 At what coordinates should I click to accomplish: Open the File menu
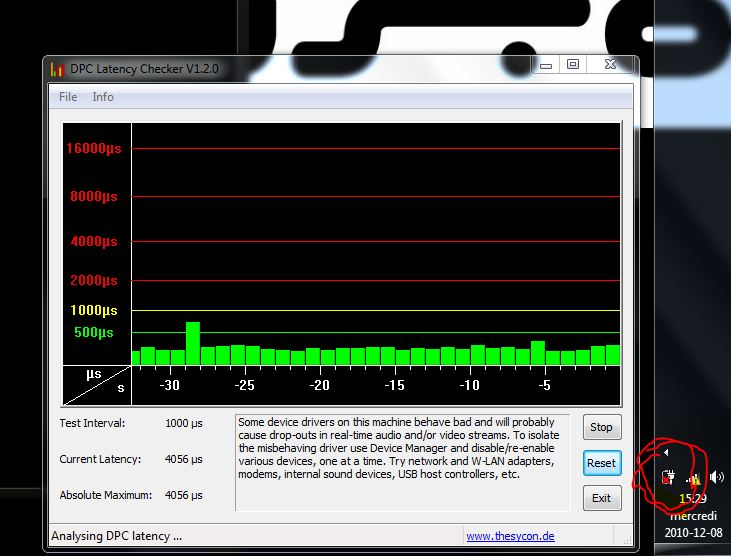tap(68, 97)
